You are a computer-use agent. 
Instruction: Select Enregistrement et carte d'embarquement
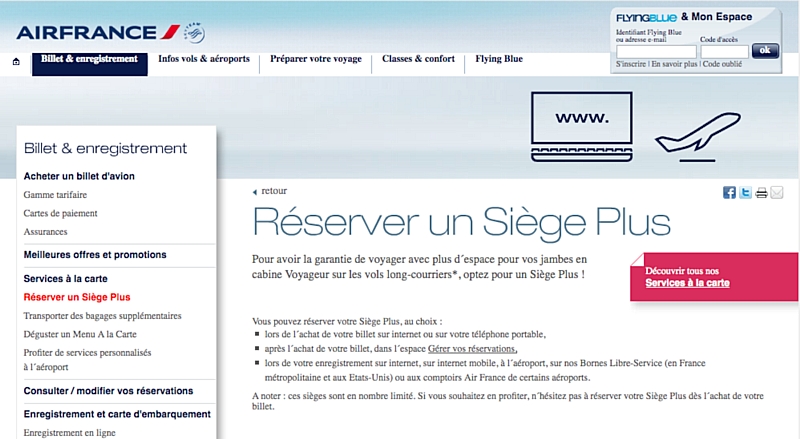117,414
